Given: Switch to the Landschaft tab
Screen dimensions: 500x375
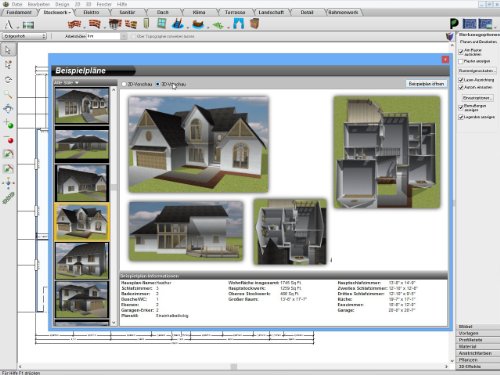Looking at the screenshot, I should [271, 12].
